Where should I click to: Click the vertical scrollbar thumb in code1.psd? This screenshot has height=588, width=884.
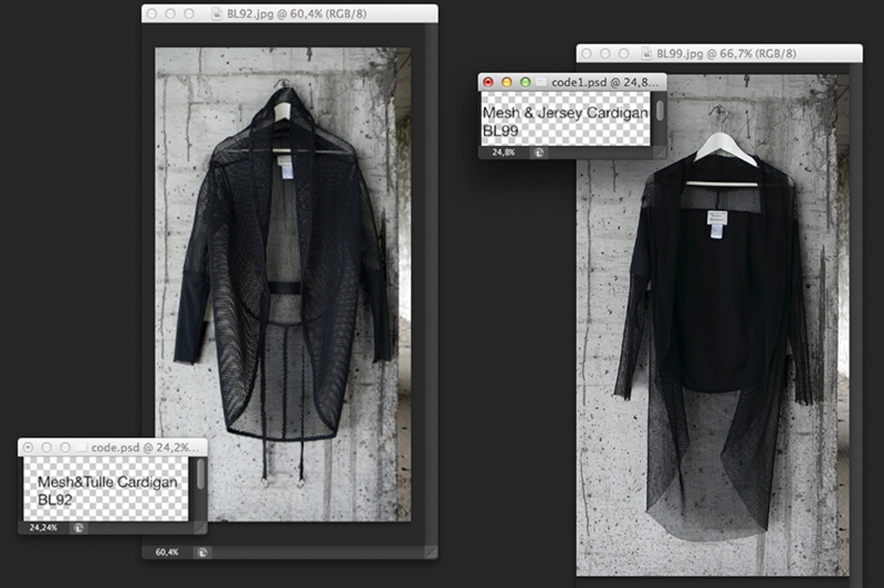point(660,111)
